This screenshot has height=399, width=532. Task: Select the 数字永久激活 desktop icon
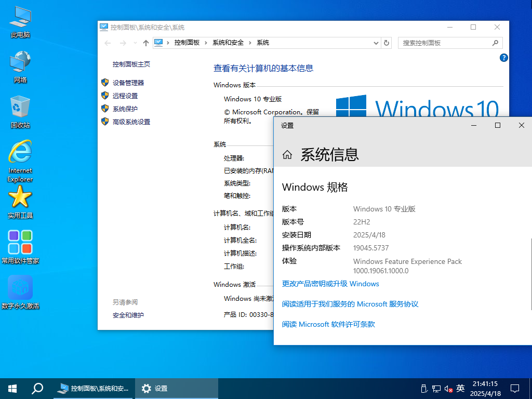[x=20, y=292]
